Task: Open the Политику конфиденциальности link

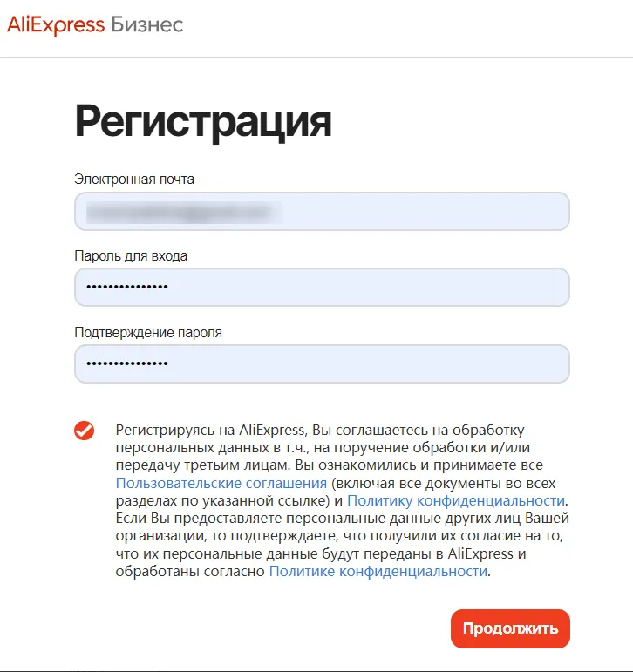Action: (x=456, y=500)
